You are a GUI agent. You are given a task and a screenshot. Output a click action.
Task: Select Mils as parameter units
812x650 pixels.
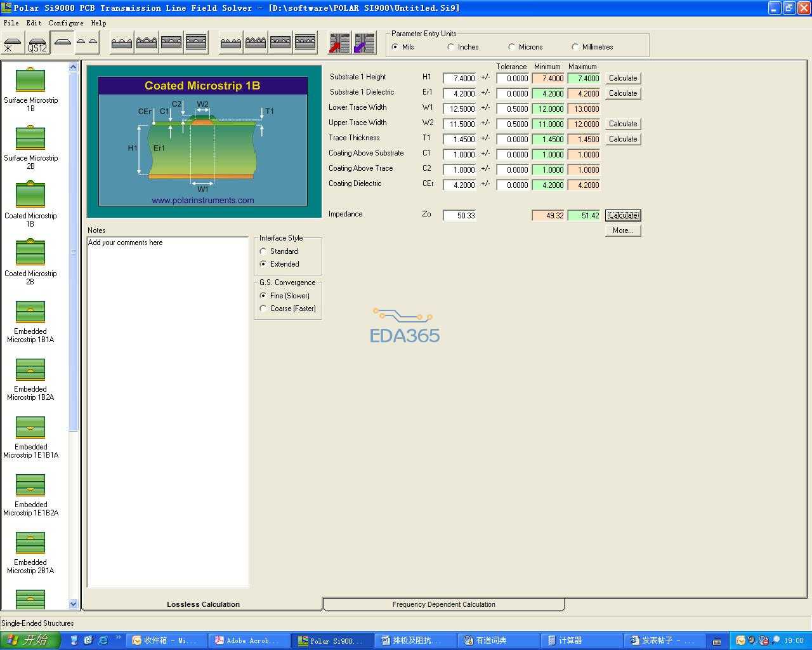click(395, 47)
